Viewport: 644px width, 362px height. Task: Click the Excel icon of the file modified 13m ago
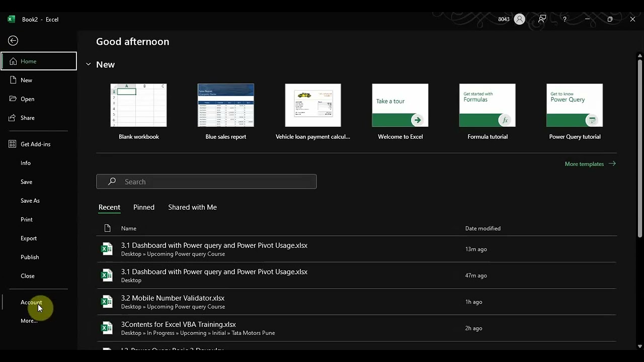(107, 249)
